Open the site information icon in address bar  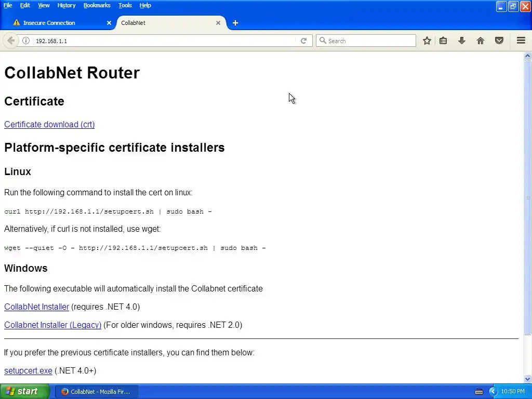point(26,41)
